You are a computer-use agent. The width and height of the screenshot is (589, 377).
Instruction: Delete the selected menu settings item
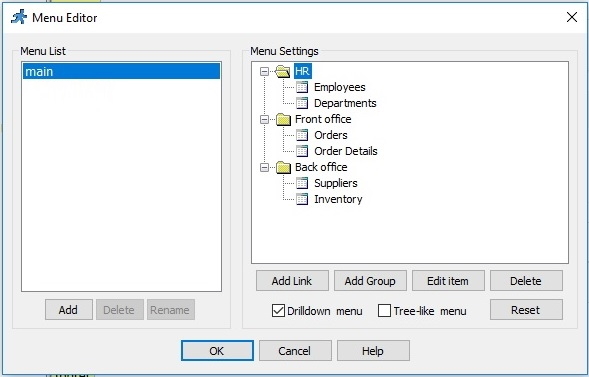click(526, 281)
